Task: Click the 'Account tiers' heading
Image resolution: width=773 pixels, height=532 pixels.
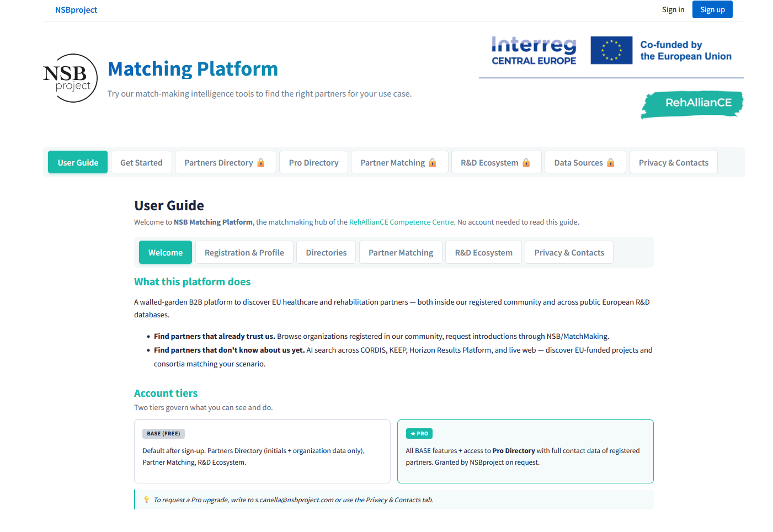Action: (x=166, y=393)
